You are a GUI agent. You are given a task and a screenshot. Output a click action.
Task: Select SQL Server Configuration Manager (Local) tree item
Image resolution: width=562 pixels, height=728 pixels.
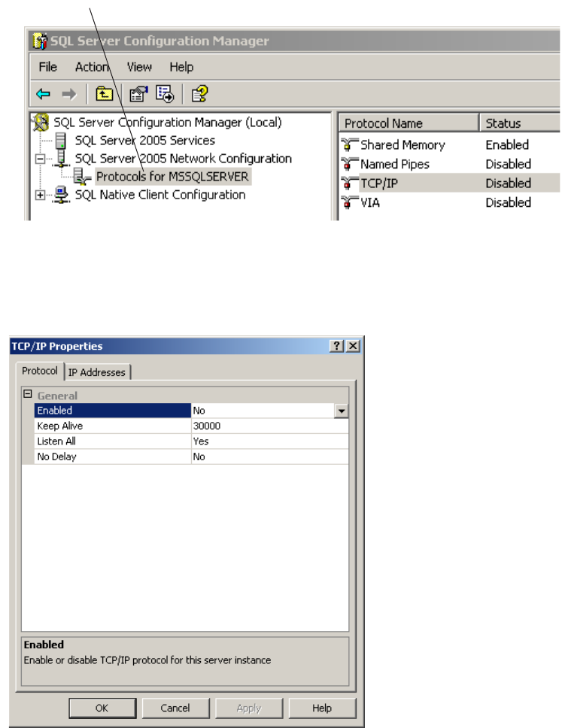point(167,122)
